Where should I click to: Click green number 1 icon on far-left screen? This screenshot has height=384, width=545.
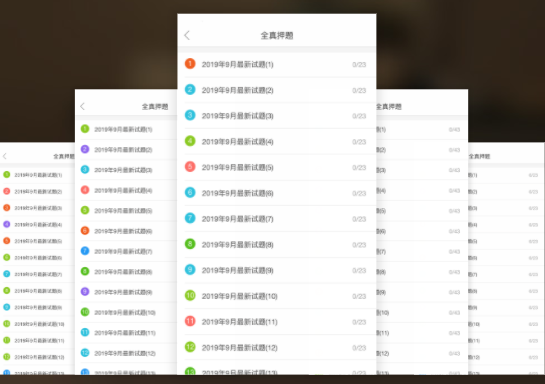pyautogui.click(x=7, y=174)
